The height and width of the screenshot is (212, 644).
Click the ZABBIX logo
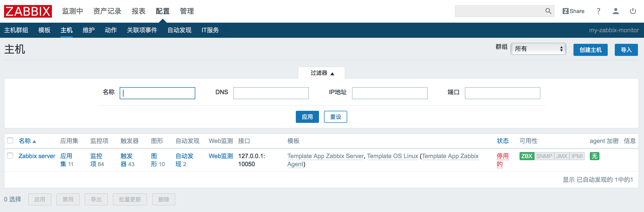[x=28, y=11]
